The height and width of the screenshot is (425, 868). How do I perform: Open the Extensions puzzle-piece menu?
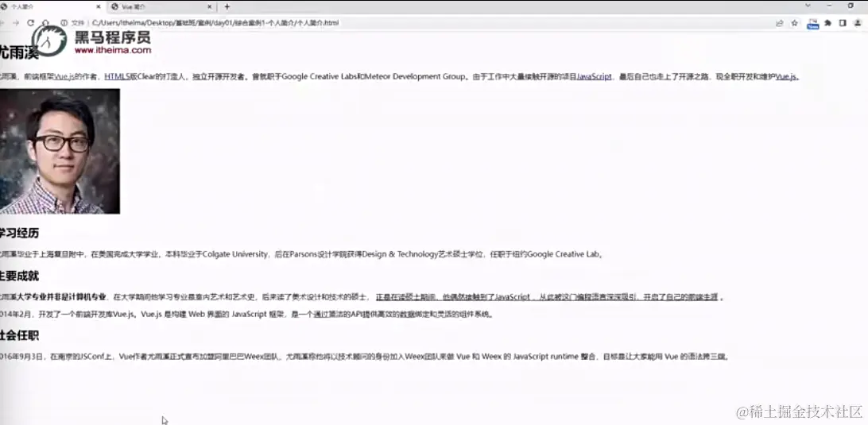tap(827, 23)
